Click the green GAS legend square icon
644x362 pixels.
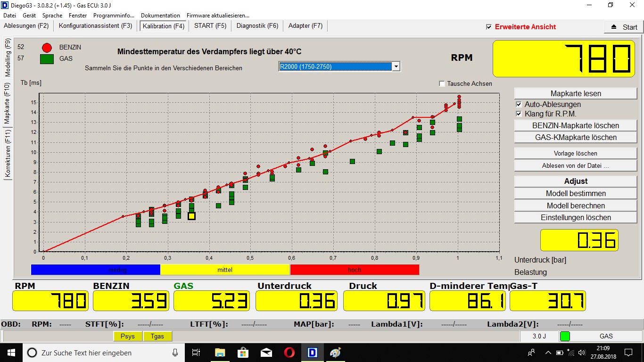(x=46, y=59)
